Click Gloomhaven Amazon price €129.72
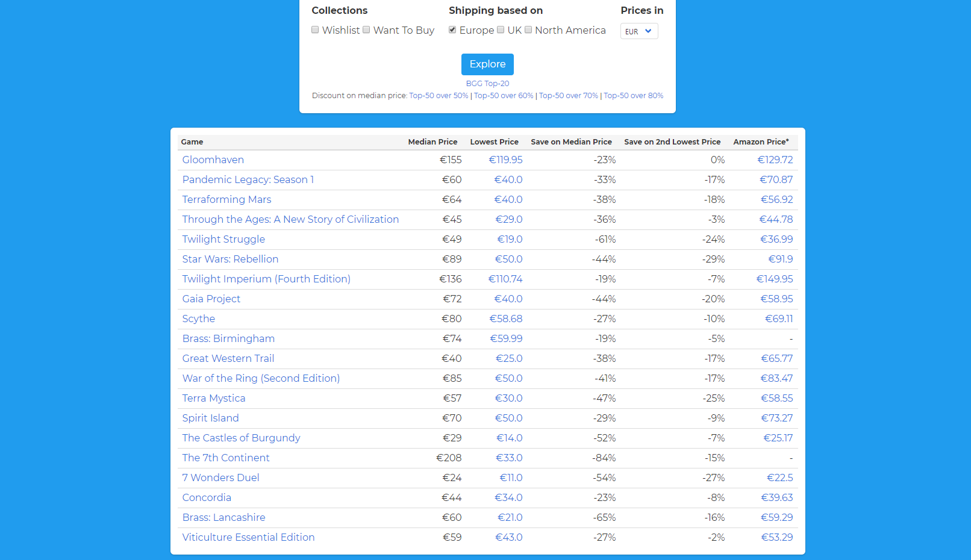The image size is (971, 560). [x=775, y=160]
